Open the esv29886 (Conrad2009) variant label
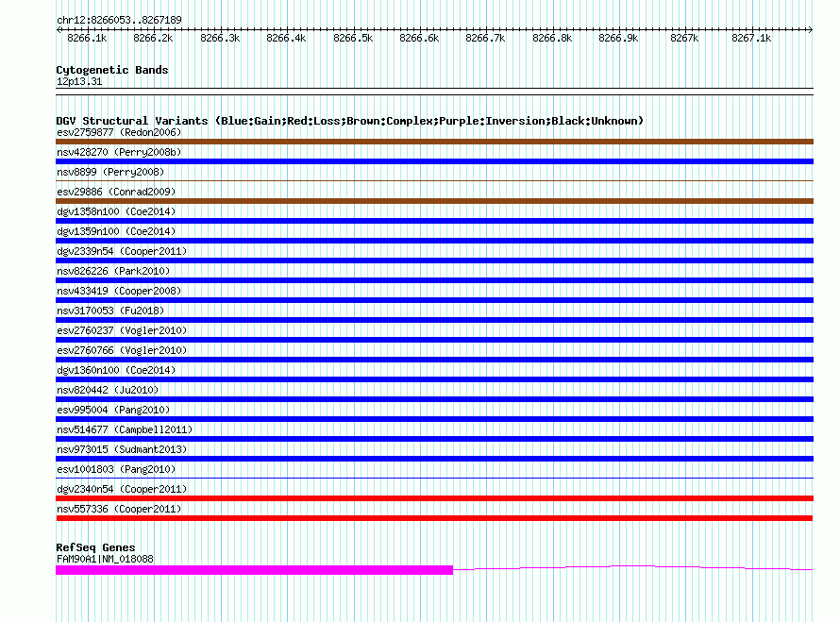Image resolution: width=840 pixels, height=622 pixels. point(116,192)
